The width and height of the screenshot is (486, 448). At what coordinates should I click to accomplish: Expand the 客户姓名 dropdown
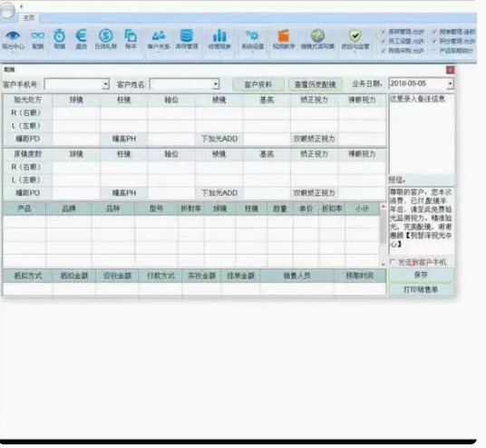point(216,84)
